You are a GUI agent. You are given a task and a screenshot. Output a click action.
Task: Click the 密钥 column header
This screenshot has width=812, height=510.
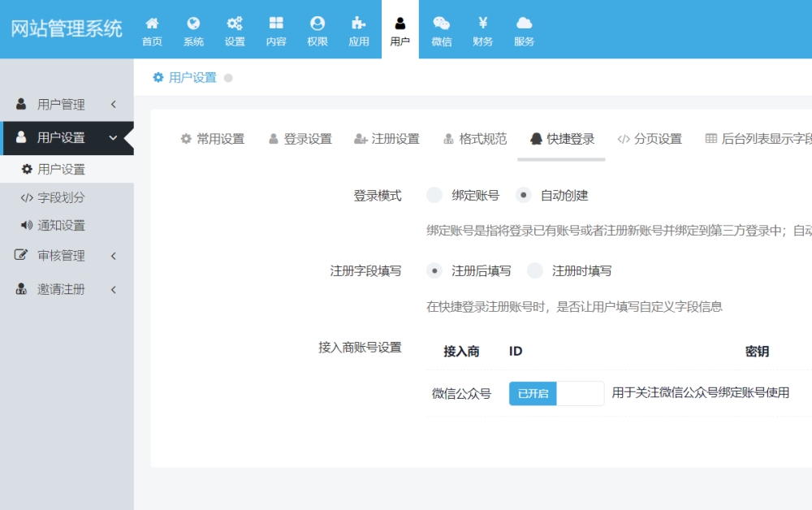coord(757,352)
